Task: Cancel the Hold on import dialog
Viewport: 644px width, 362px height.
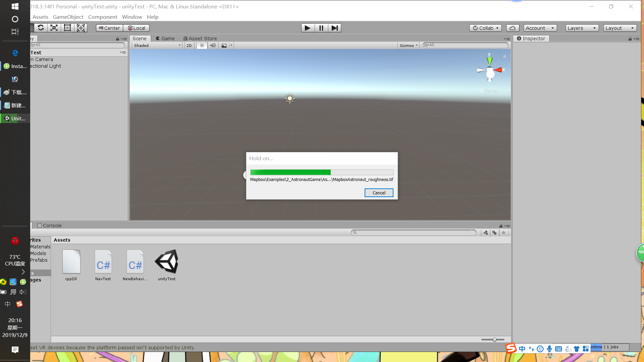Action: pos(379,193)
